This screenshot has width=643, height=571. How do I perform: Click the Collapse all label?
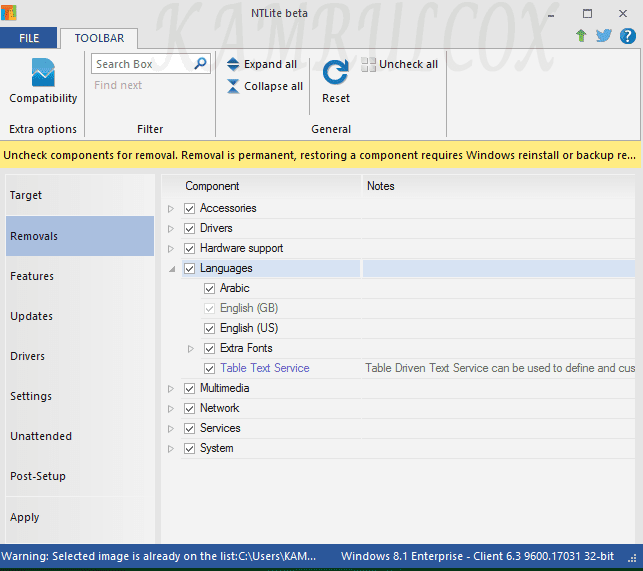274,86
